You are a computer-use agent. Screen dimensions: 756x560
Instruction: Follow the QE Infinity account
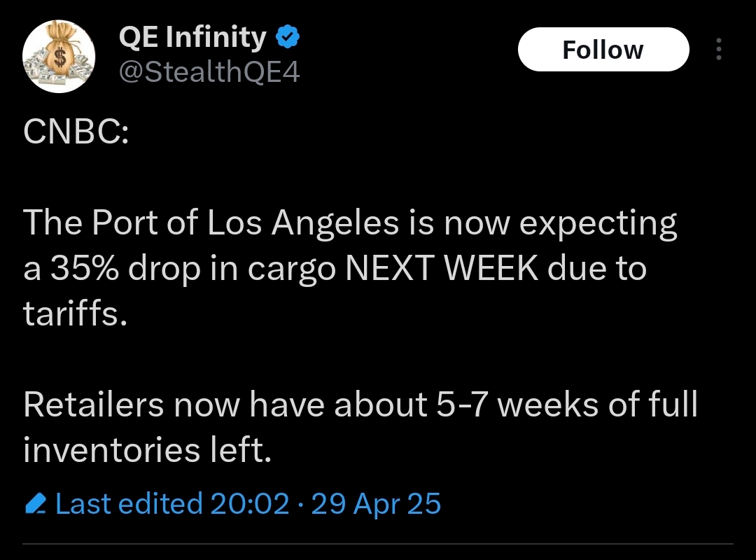[603, 49]
